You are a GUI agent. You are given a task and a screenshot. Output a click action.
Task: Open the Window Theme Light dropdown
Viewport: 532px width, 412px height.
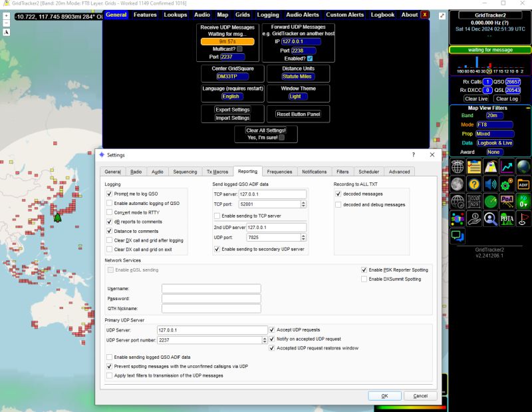pos(298,97)
